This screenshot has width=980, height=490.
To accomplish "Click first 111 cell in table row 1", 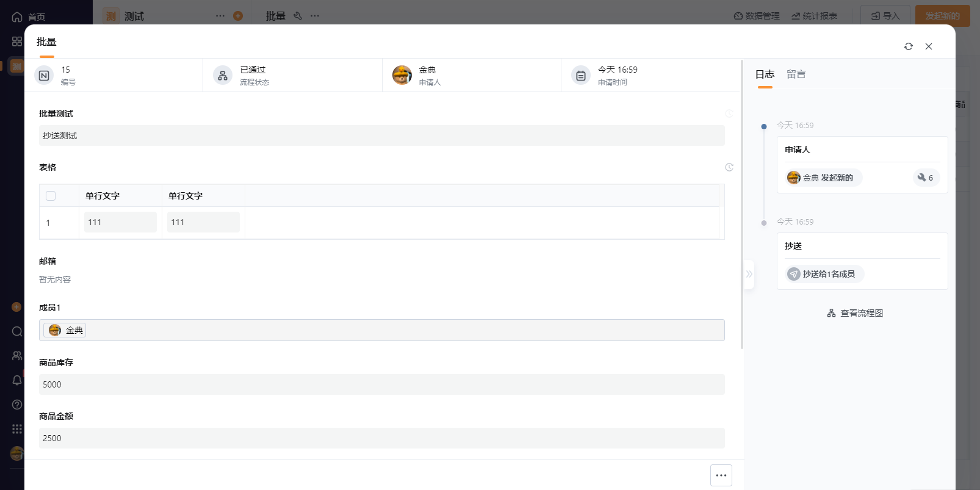I will click(x=121, y=222).
